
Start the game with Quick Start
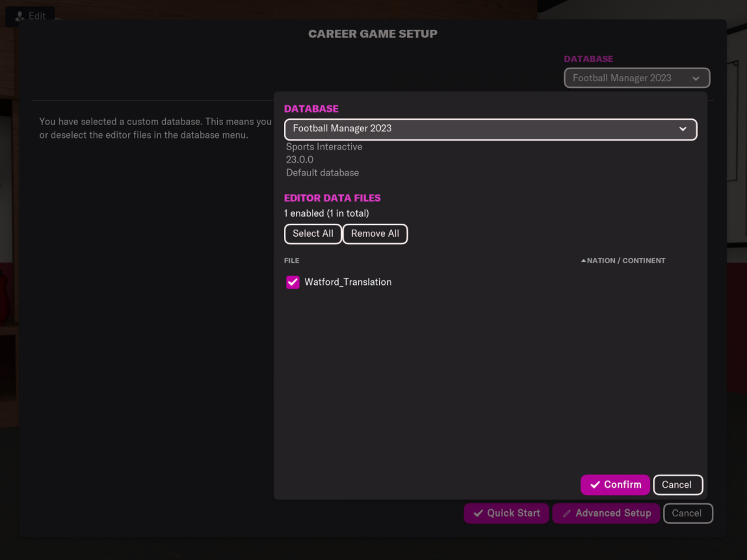(506, 513)
